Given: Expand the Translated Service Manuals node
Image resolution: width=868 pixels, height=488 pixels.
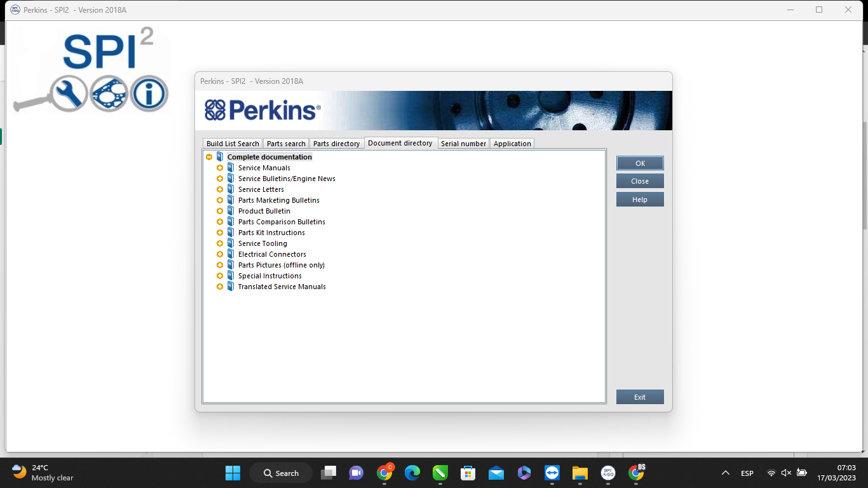Looking at the screenshot, I should [x=220, y=286].
